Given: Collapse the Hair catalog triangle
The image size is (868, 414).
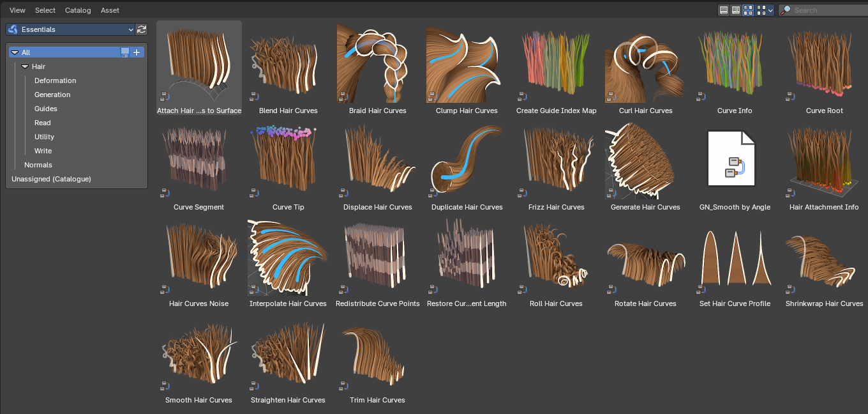Looking at the screenshot, I should coord(25,66).
